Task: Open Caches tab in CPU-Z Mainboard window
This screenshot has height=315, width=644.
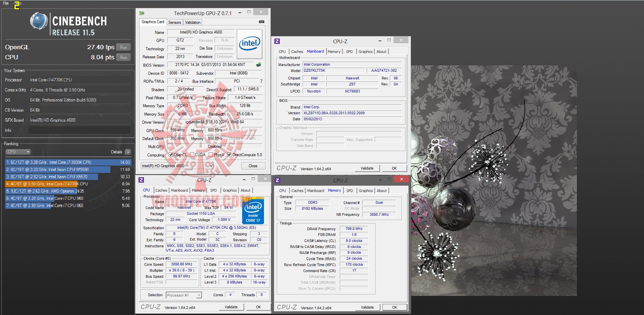Action: tap(297, 52)
